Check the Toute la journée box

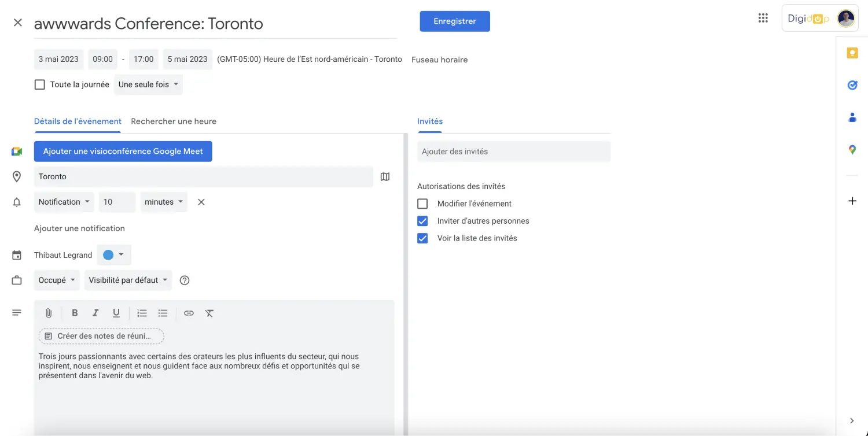click(x=40, y=84)
